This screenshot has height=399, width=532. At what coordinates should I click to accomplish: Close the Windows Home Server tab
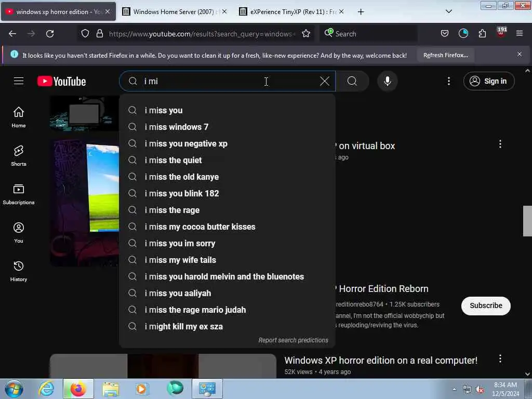[224, 11]
